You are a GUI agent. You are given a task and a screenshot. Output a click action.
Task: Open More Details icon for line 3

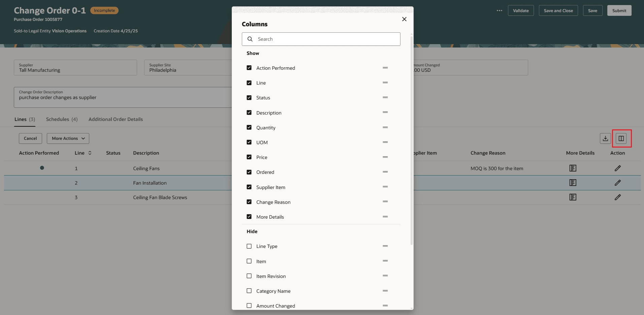(x=573, y=197)
